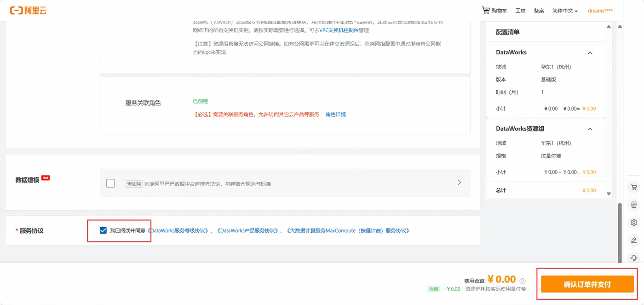644x305 pixels.
Task: Open the 备案 menu item
Action: pos(539,11)
